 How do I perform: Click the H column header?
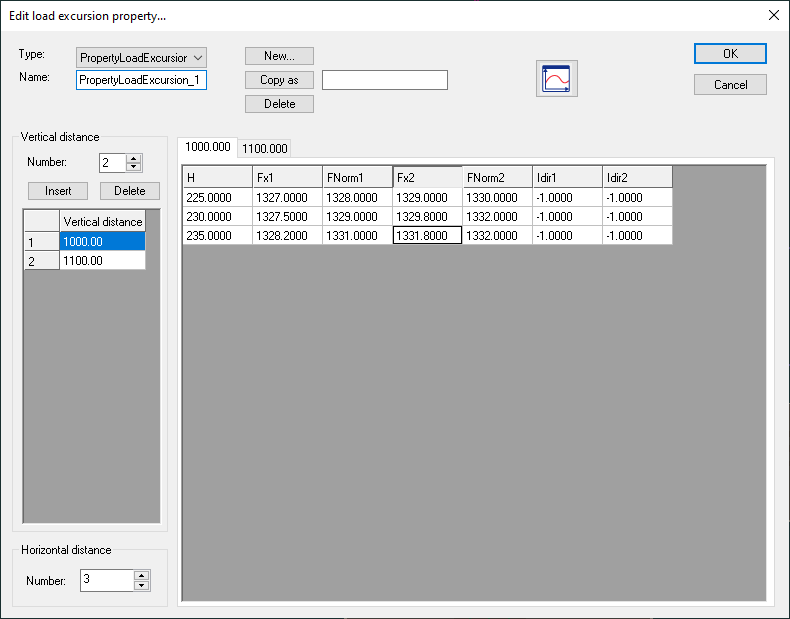[217, 177]
